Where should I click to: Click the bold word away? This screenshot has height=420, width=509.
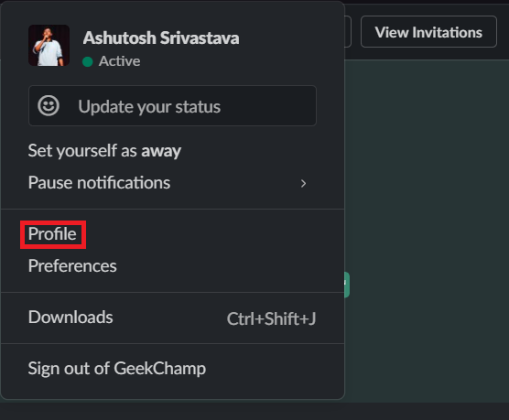(161, 151)
